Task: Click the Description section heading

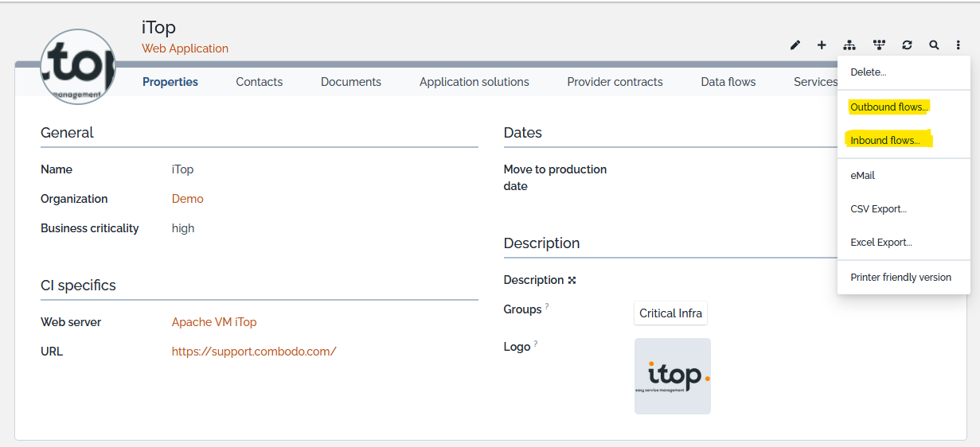Action: pyautogui.click(x=541, y=243)
